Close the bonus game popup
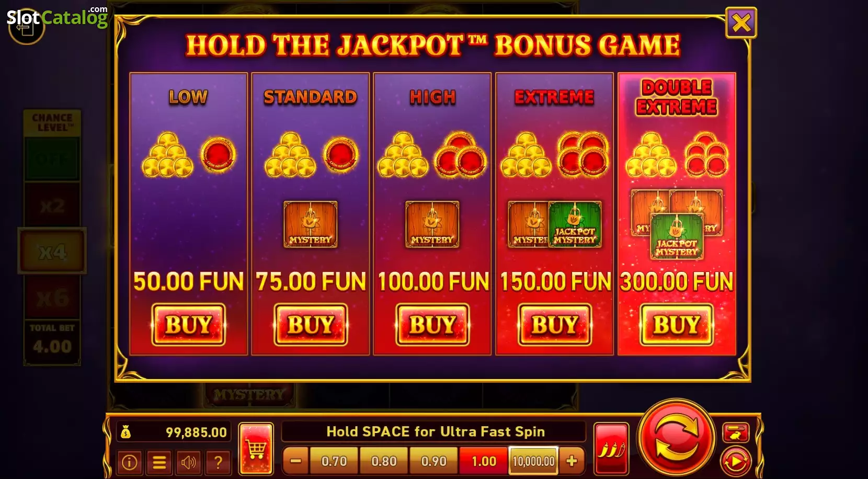 tap(741, 22)
